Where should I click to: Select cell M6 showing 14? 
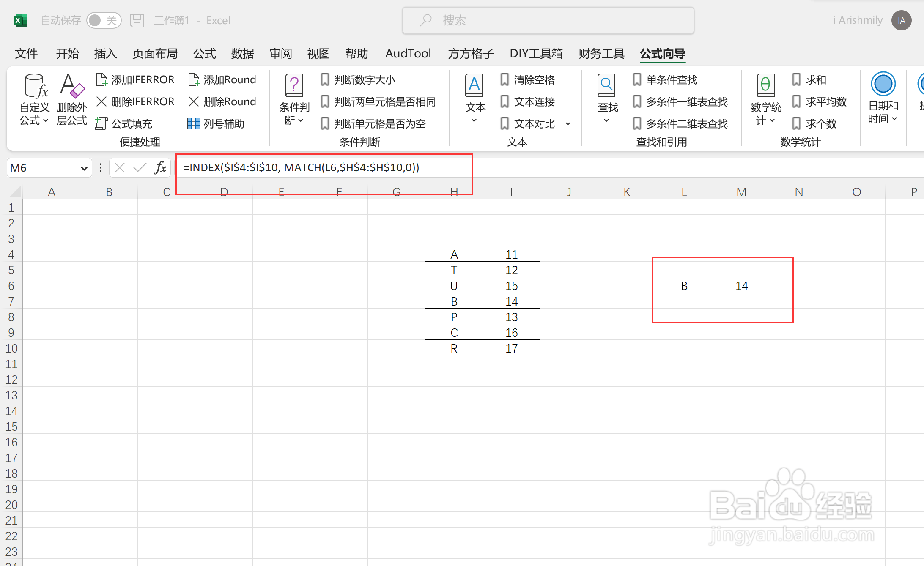741,285
